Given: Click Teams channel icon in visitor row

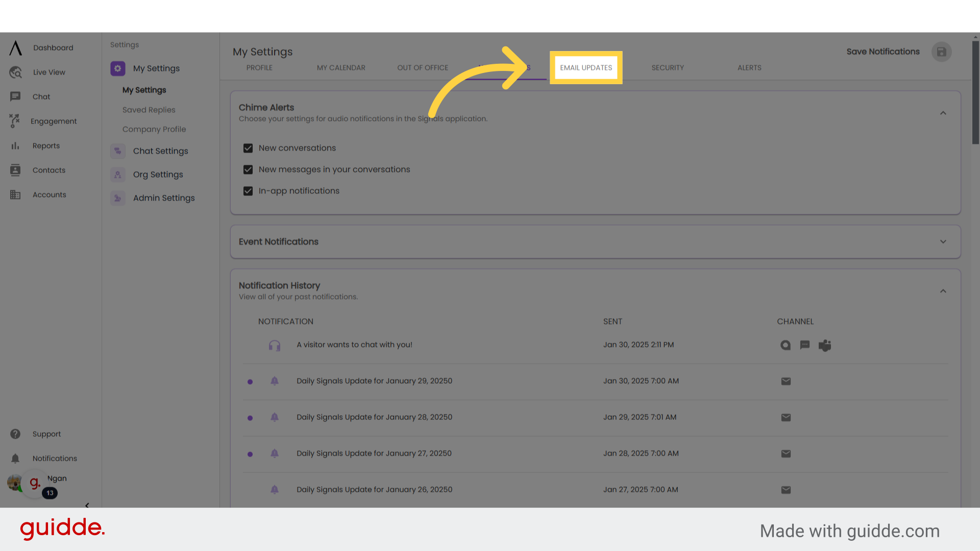Looking at the screenshot, I should [825, 345].
